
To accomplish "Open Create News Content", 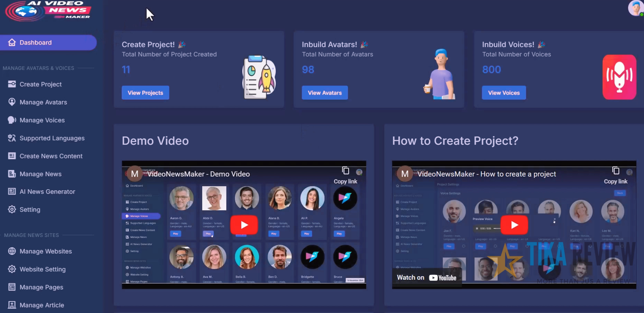I will 51,156.
